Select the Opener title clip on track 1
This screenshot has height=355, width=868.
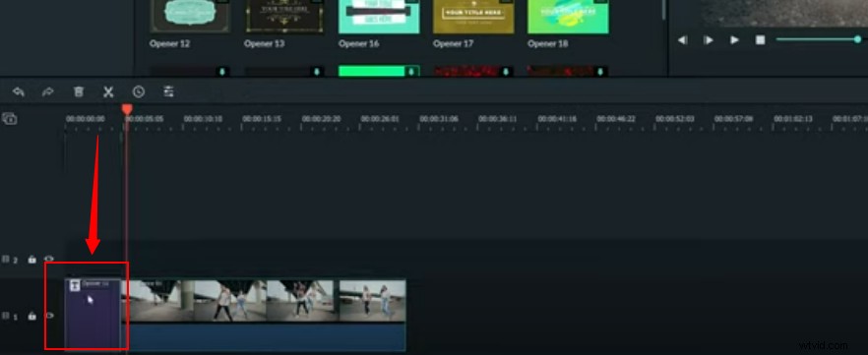93,314
